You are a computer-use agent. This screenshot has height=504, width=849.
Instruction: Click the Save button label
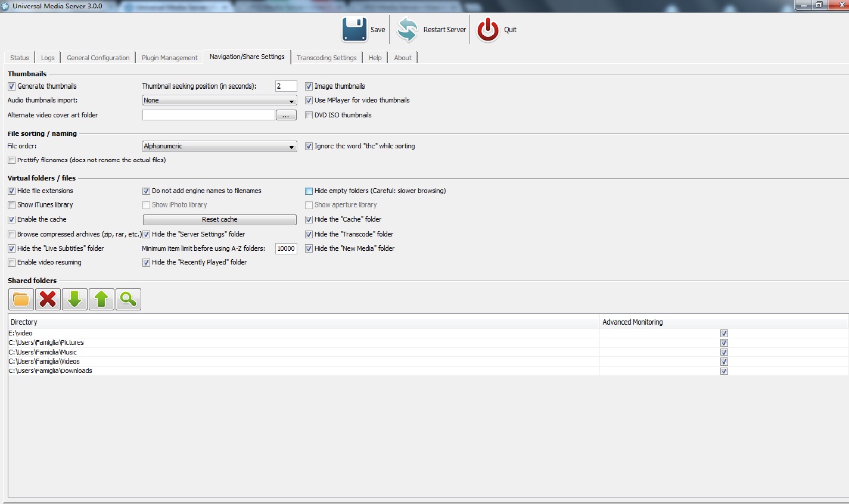[x=378, y=30]
